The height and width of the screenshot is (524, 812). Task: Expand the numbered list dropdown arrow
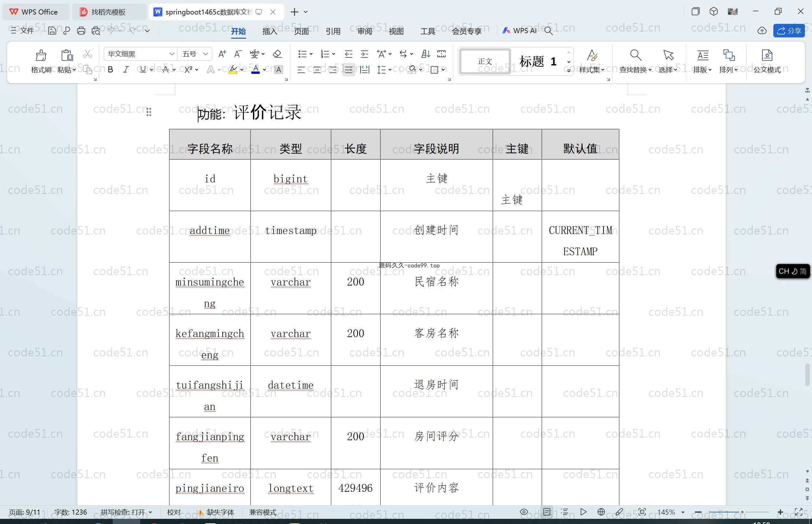click(x=334, y=54)
